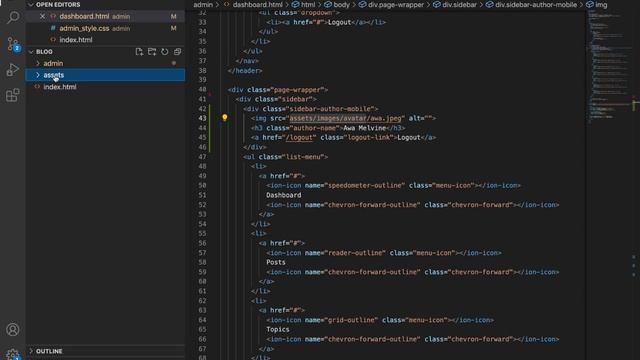Click the div.sidebar-author-mobile breadcrumb
The width and height of the screenshot is (640, 360).
pyautogui.click(x=536, y=5)
